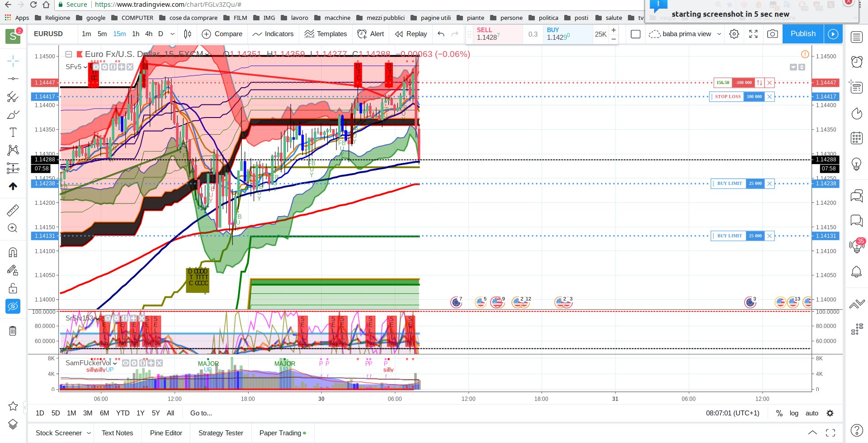
Task: Open the chart layout selector square
Action: [x=635, y=34]
